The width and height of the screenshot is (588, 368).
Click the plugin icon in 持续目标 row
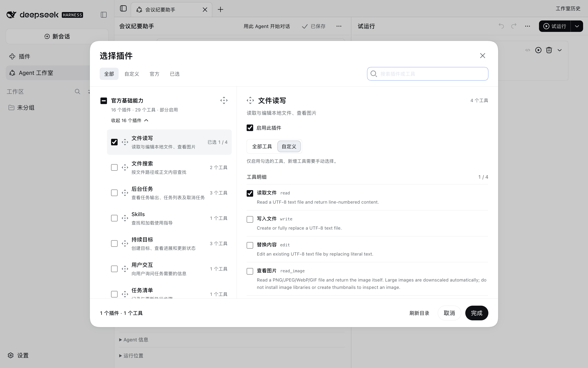(x=125, y=243)
